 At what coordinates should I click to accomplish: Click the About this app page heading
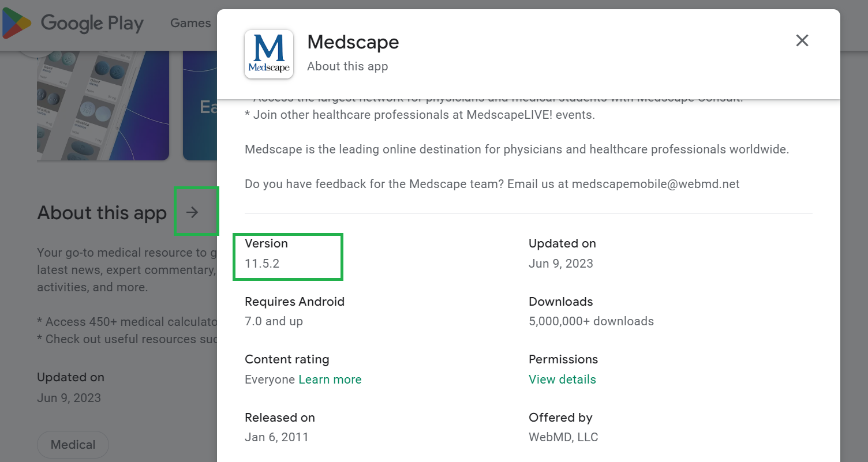pos(102,213)
